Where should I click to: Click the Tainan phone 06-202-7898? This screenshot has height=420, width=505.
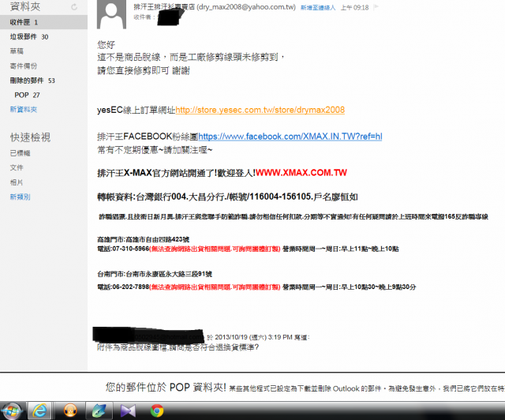130,287
